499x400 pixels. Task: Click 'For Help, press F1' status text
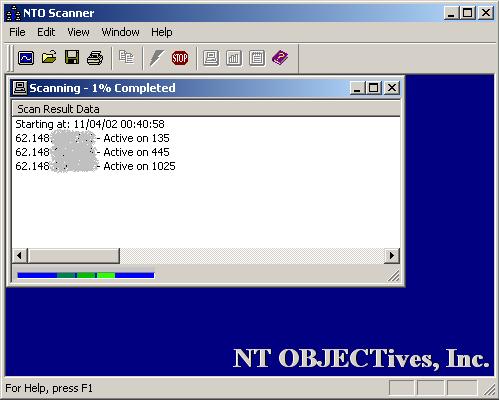pos(49,388)
